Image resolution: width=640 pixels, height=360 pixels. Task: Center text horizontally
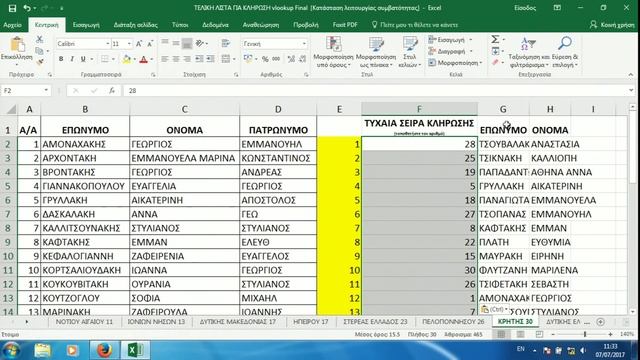click(x=176, y=60)
